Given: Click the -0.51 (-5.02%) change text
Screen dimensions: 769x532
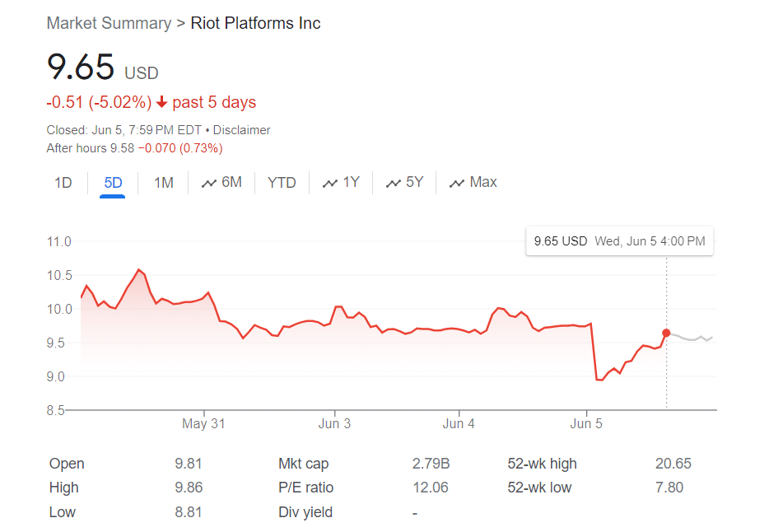Looking at the screenshot, I should tap(99, 102).
